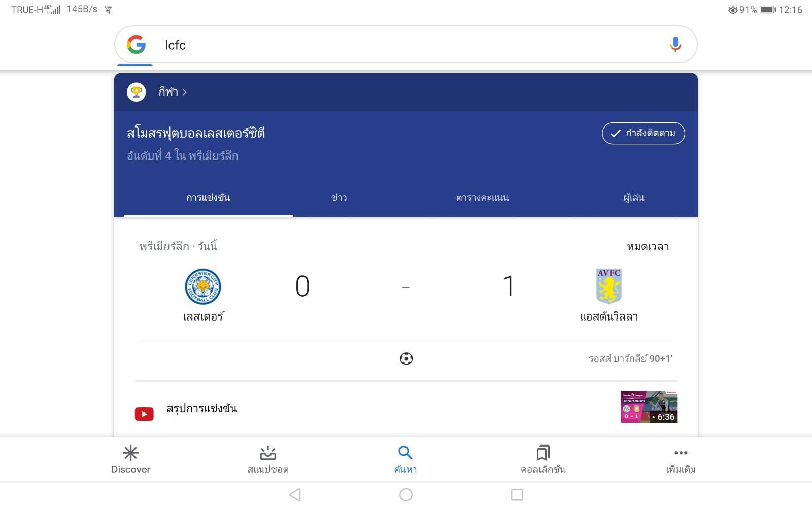Tap the สโมสรฟุตบอลเลสเตอร์ซิตี club title

196,133
